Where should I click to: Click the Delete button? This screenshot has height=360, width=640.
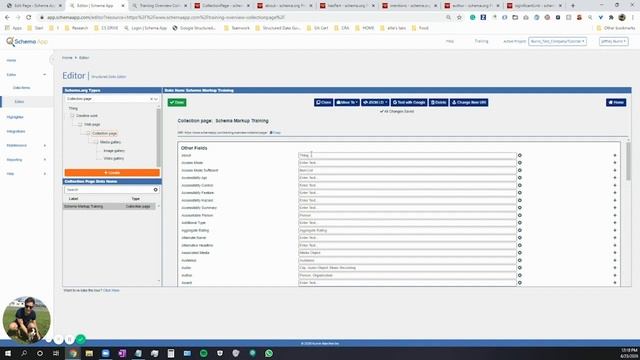(438, 102)
